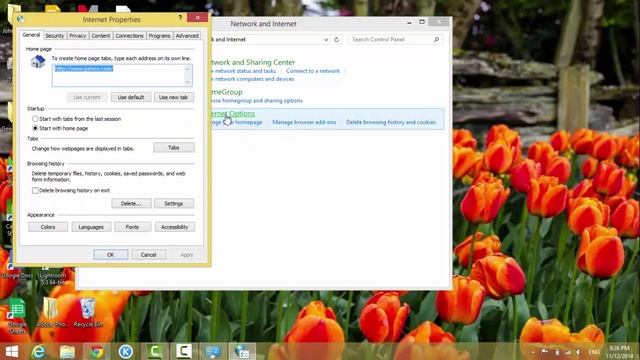Switch to the Control Panel taskbar icon

(213, 351)
